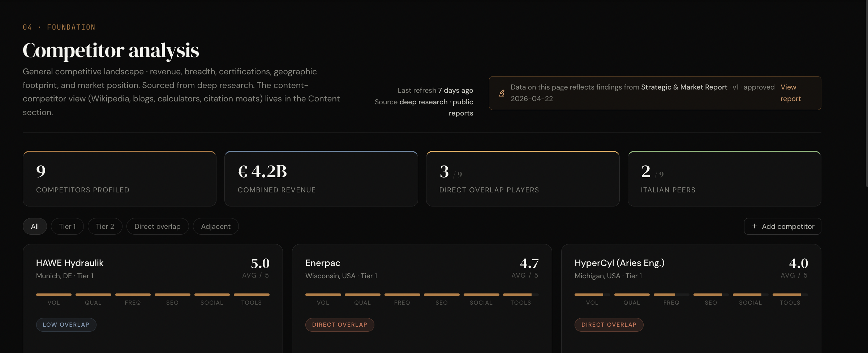Show Direct overlap competitors only
Viewport: 868px width, 353px height.
pos(158,226)
